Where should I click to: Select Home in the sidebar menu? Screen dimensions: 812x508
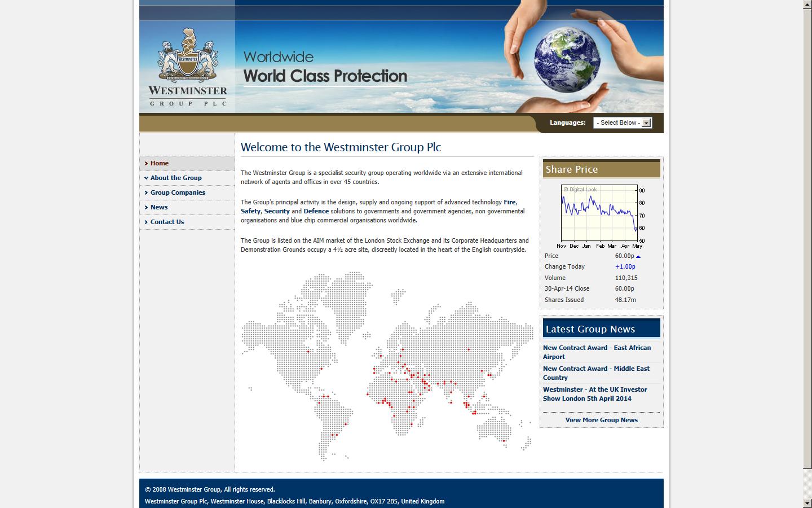coord(160,164)
